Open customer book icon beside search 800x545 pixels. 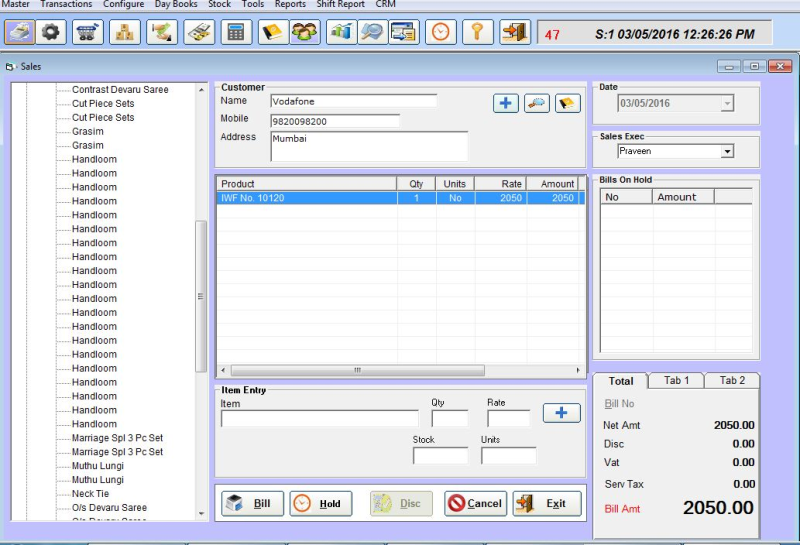568,103
